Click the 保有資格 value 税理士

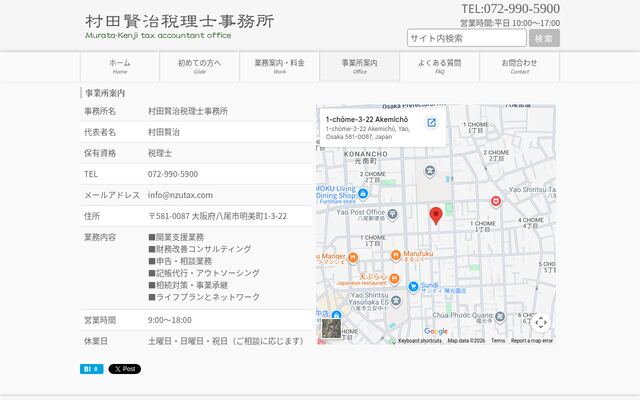point(160,153)
